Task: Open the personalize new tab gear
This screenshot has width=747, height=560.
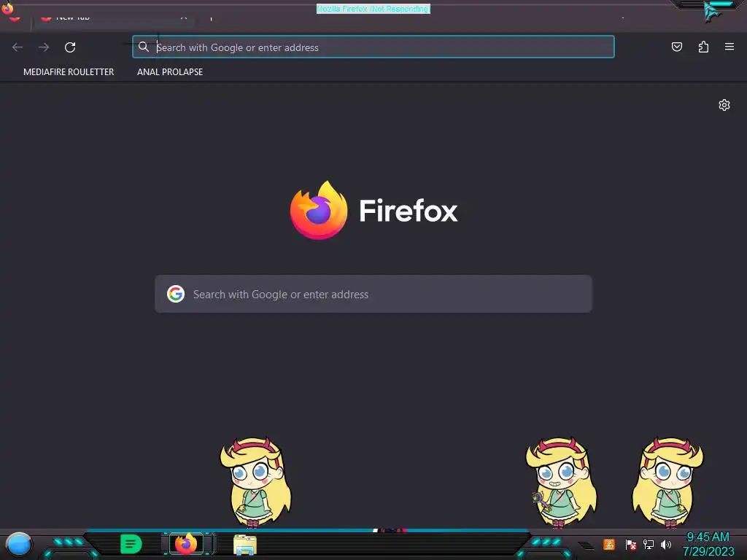Action: click(x=724, y=105)
